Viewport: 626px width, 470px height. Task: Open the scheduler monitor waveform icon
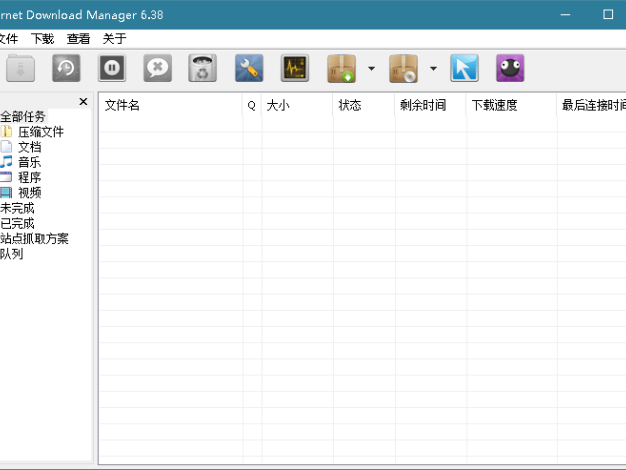295,68
